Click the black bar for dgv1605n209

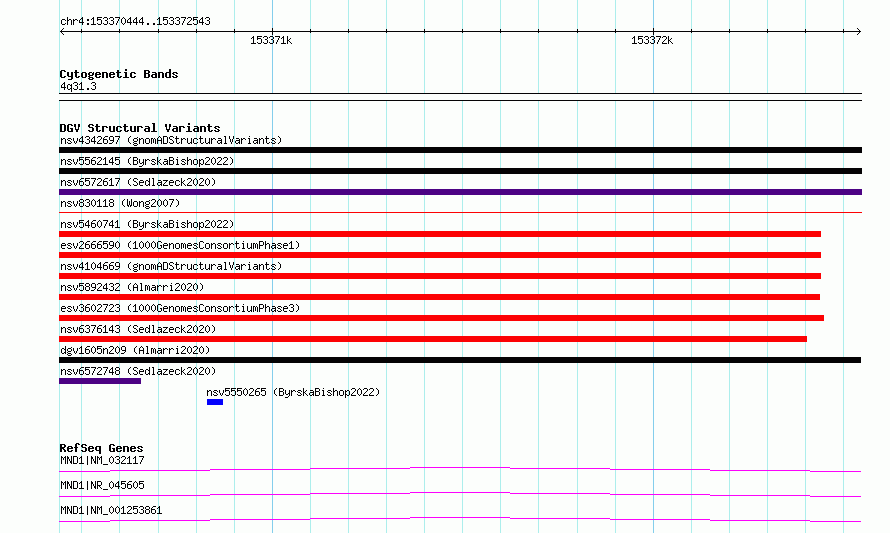[x=460, y=360]
